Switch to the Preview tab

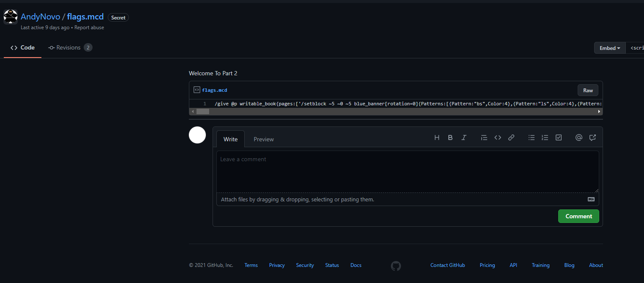pyautogui.click(x=264, y=139)
